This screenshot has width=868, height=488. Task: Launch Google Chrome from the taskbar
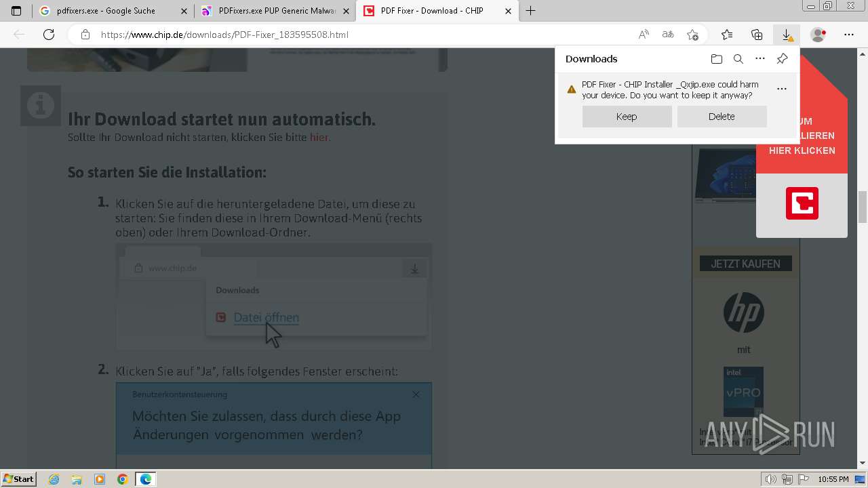coord(123,479)
